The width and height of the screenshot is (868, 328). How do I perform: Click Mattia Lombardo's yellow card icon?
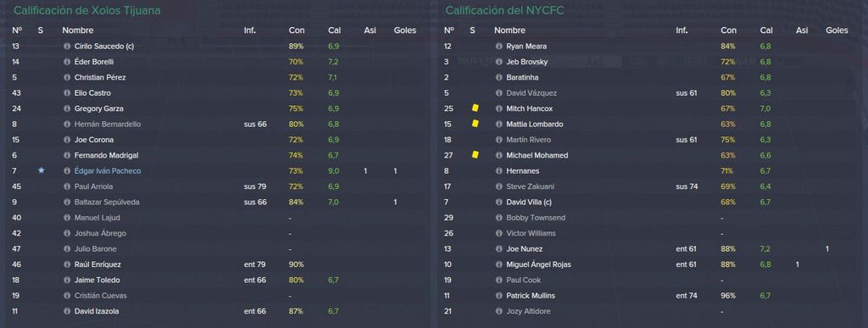[475, 124]
